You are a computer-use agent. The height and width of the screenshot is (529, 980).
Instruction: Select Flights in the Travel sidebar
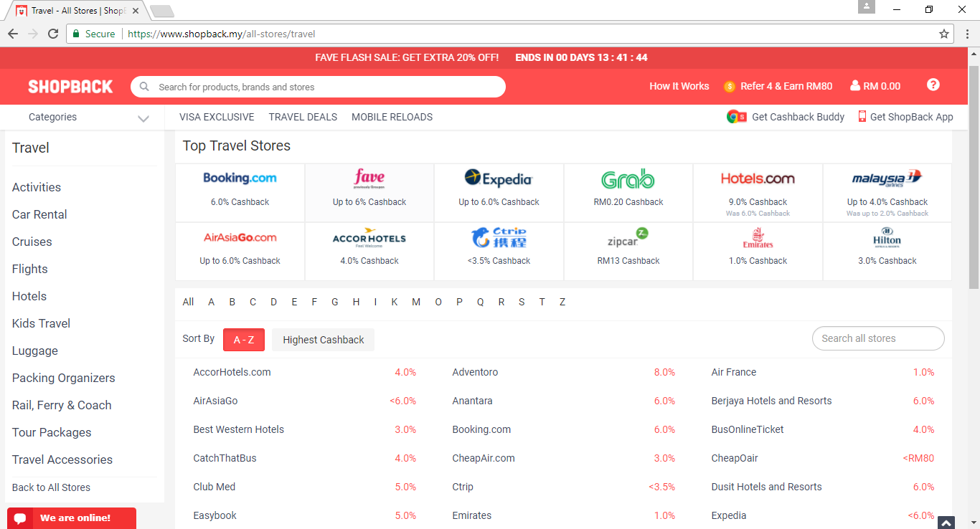coord(30,269)
